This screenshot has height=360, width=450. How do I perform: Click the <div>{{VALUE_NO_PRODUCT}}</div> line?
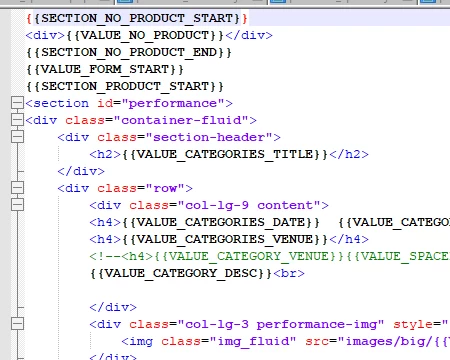[149, 35]
